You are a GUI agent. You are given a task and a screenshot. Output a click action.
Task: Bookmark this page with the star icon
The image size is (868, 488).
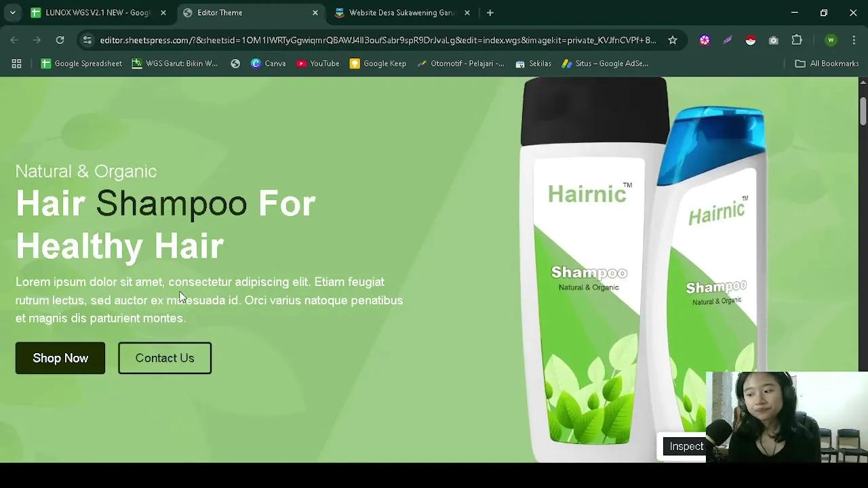tap(672, 40)
